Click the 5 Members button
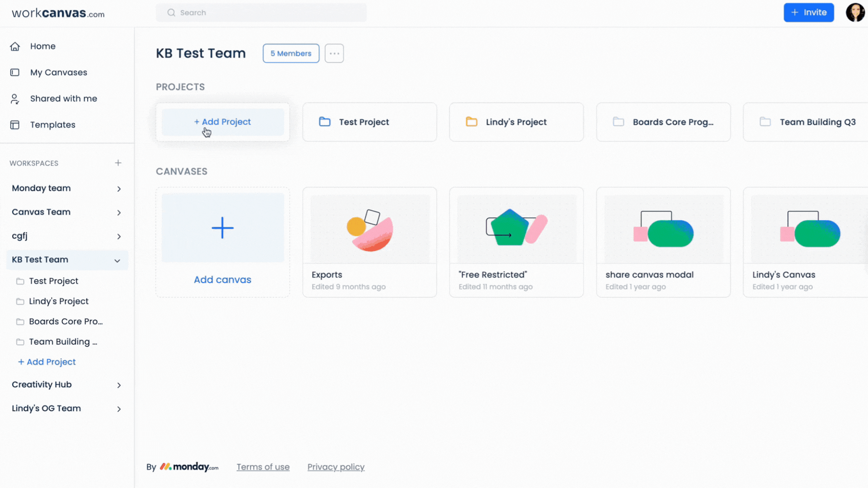Viewport: 868px width, 488px height. (291, 53)
